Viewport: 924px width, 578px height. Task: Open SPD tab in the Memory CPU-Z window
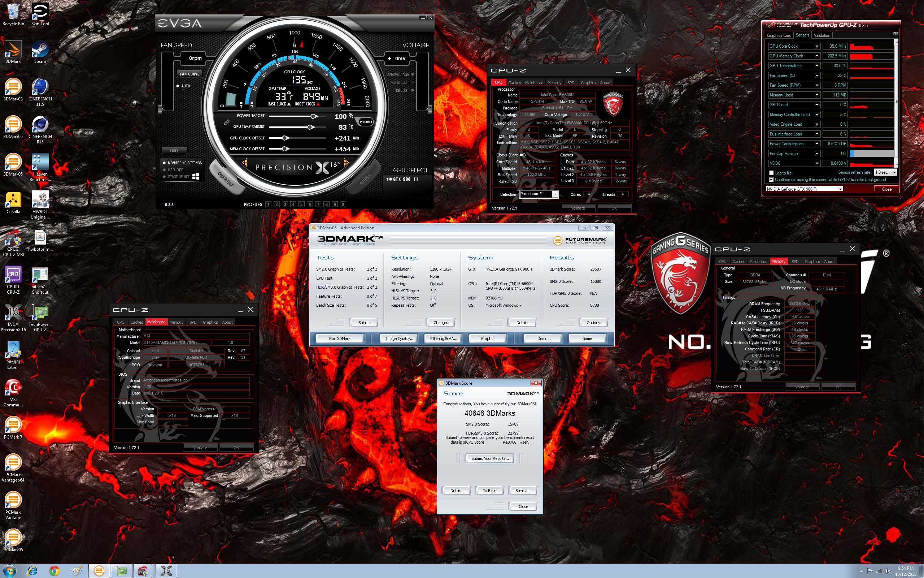tap(794, 262)
